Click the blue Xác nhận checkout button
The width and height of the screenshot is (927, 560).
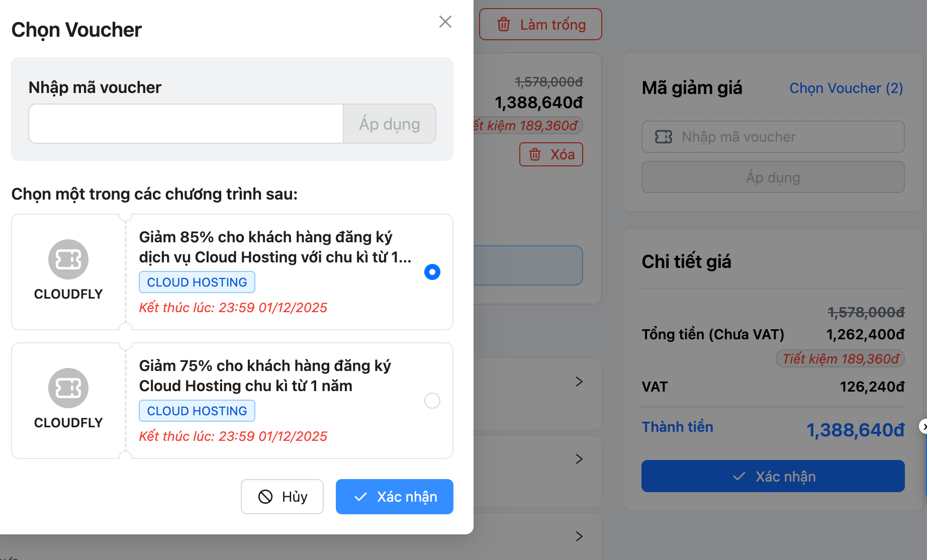point(773,476)
